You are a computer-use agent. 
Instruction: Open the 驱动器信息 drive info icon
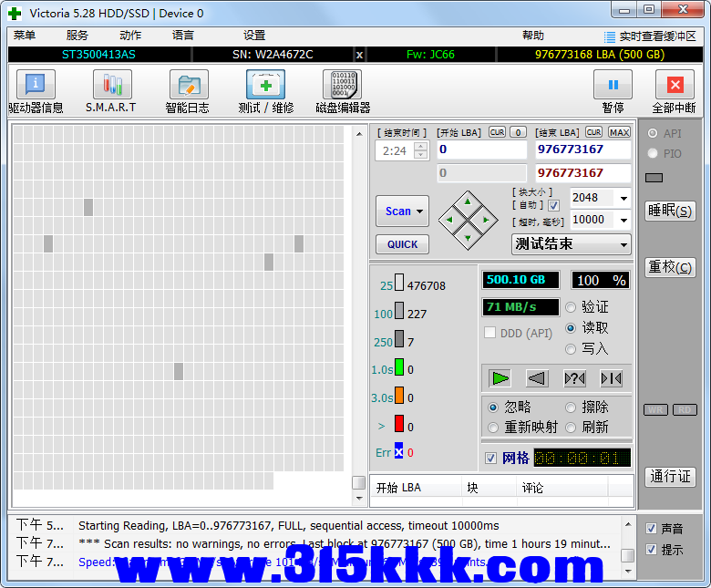click(x=36, y=86)
